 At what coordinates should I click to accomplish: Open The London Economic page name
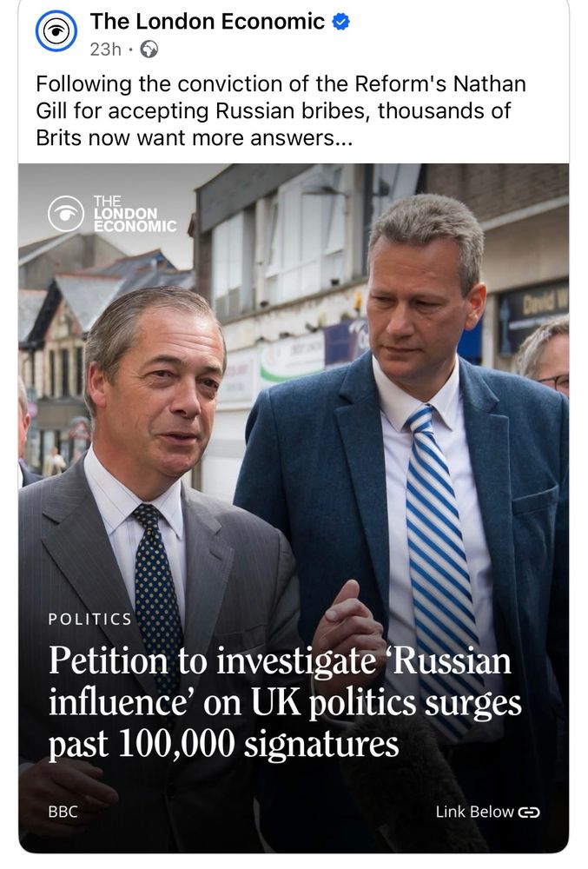pyautogui.click(x=208, y=22)
